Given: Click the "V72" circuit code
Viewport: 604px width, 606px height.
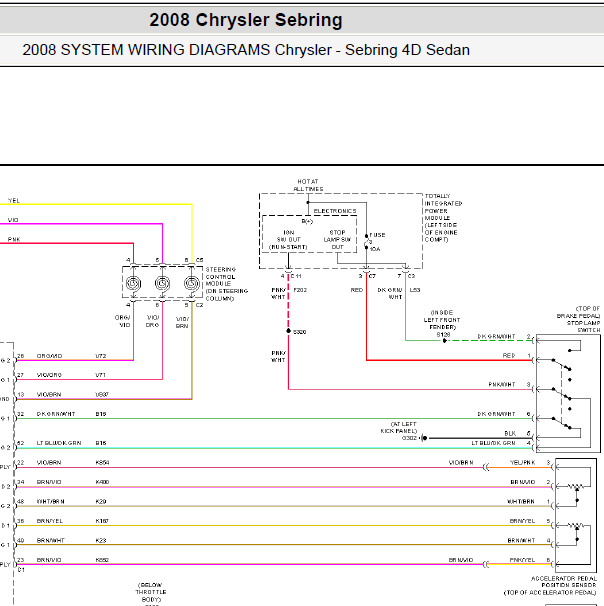Looking at the screenshot, I should 100,356.
